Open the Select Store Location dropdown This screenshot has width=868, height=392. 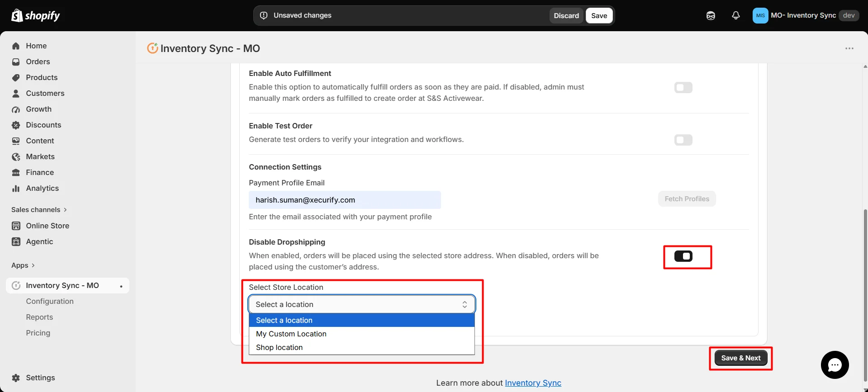coord(361,304)
